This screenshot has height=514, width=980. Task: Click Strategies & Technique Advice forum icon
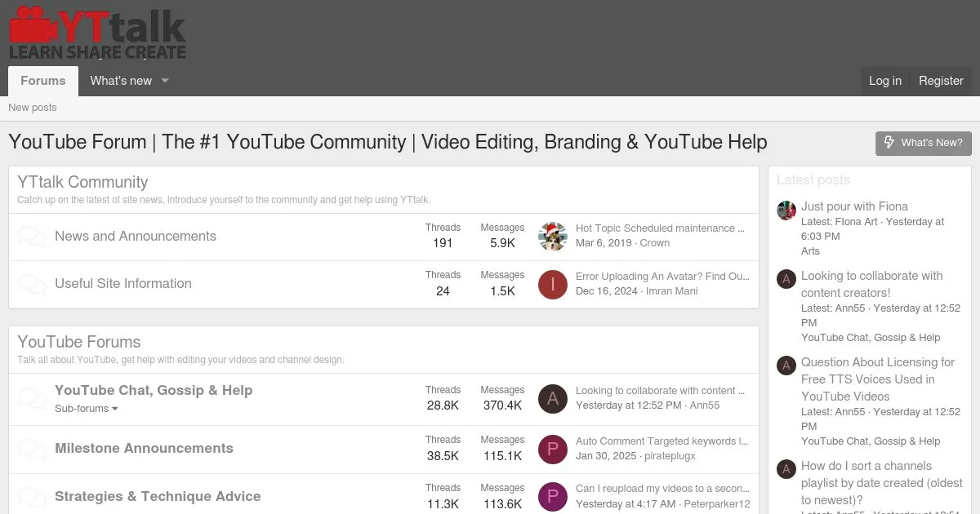pyautogui.click(x=32, y=497)
